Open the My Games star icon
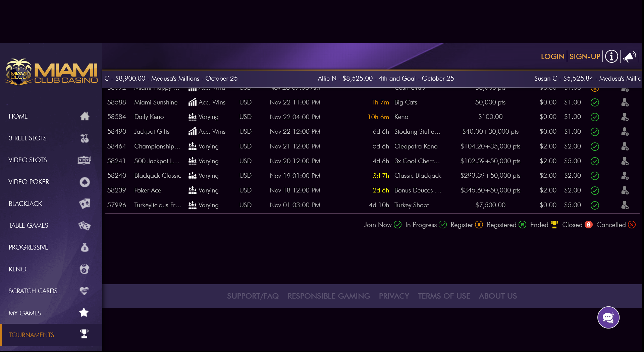Screen dimensions: 644x352 tap(84, 313)
